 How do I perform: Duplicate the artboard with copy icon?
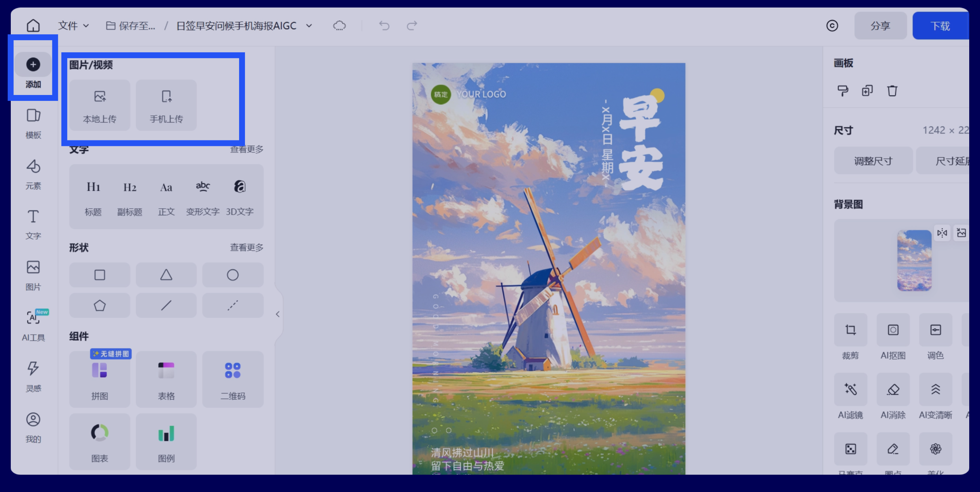pyautogui.click(x=867, y=91)
